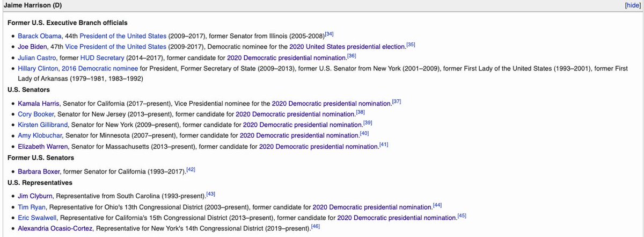Click the 'Jaime Harrison (D)' box title
Screen dimensions: 644x237
click(32, 5)
